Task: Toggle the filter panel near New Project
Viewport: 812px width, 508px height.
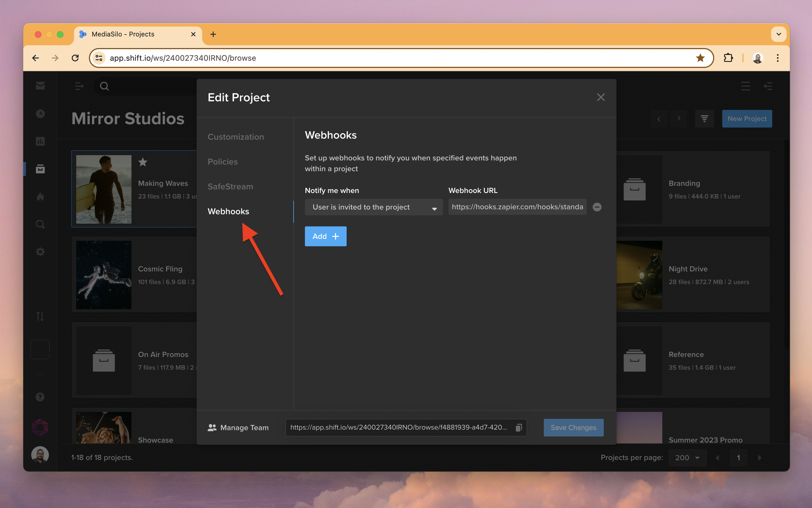Action: (705, 119)
